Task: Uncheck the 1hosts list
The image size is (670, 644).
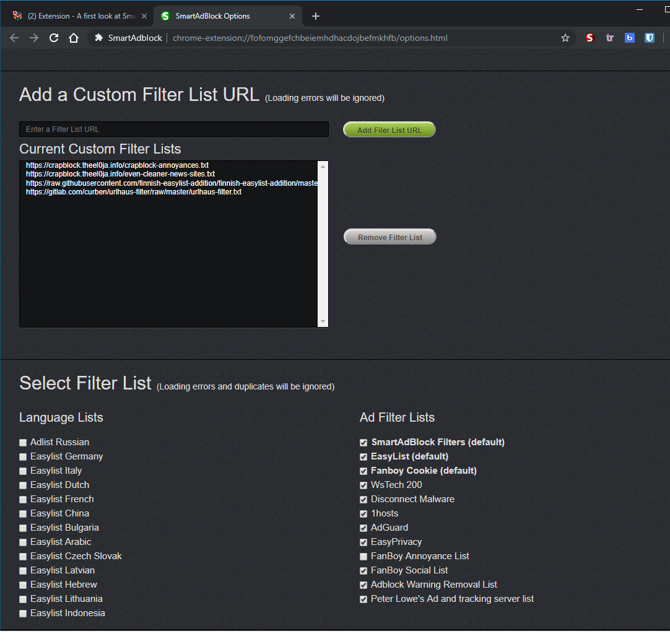Action: click(363, 514)
